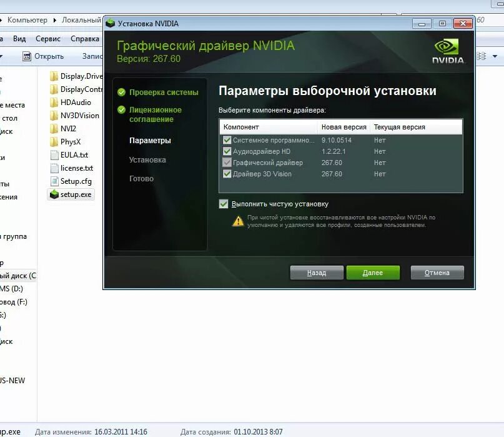The image size is (504, 437).
Task: Uncheck Драйвер 3D Vision component checkbox
Action: point(227,174)
